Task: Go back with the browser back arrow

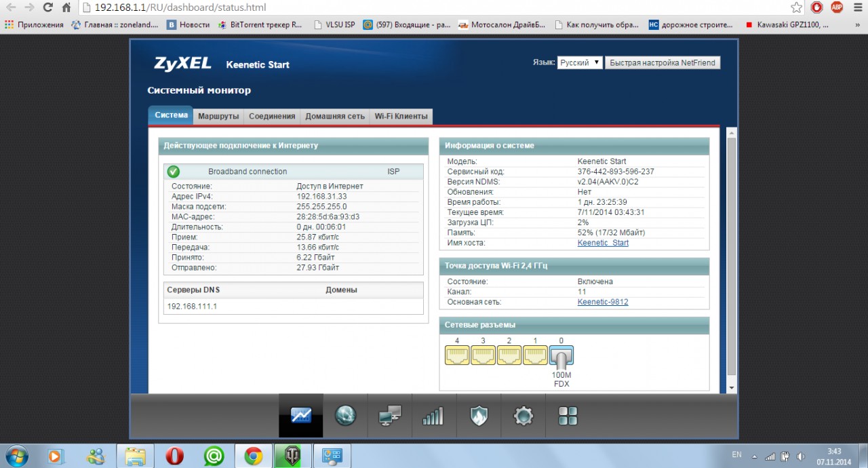Action: pos(12,8)
